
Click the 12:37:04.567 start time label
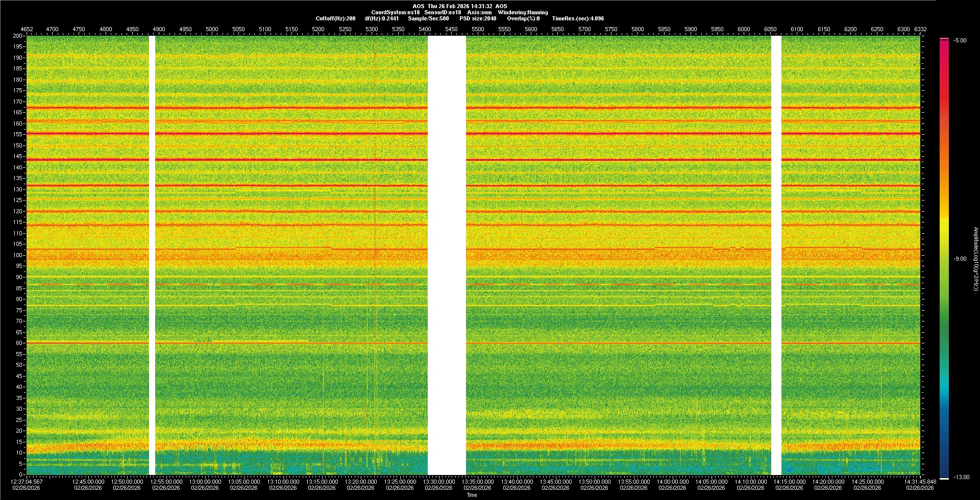coord(27,482)
